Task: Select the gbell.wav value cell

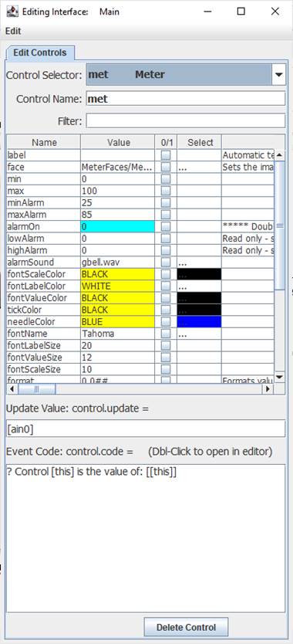Action: (118, 263)
